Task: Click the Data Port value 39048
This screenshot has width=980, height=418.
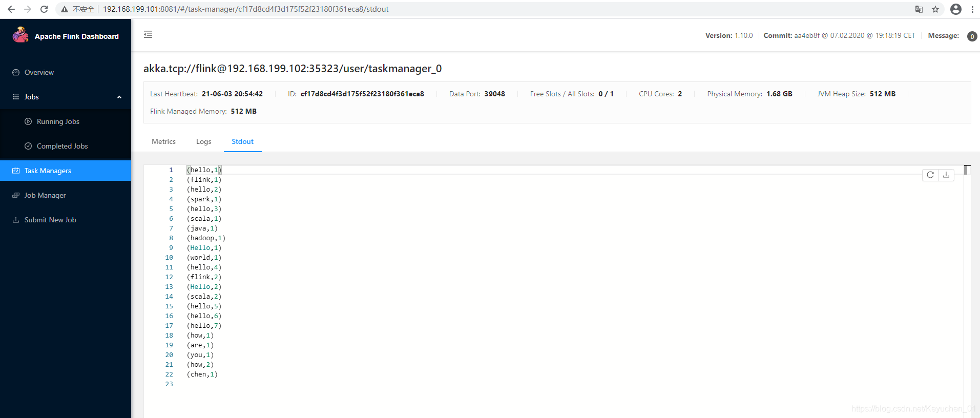Action: coord(495,94)
